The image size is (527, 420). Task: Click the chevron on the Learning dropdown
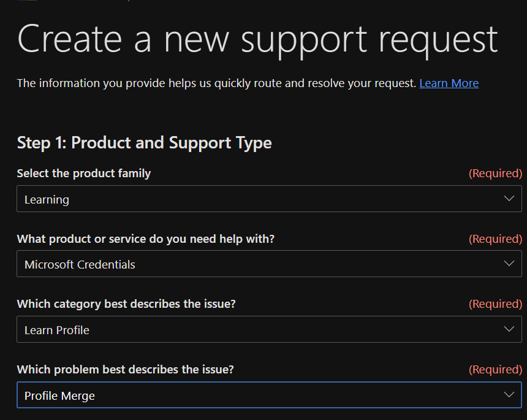(x=509, y=199)
